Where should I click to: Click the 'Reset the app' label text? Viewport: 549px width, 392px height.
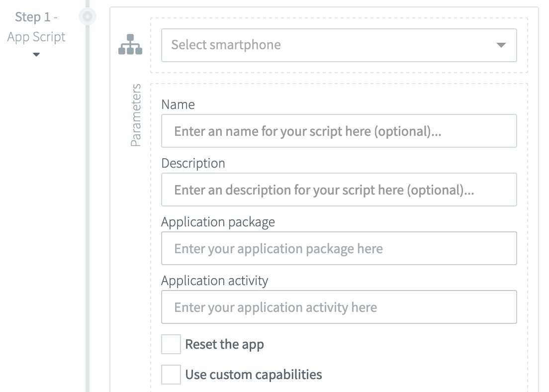coord(224,344)
